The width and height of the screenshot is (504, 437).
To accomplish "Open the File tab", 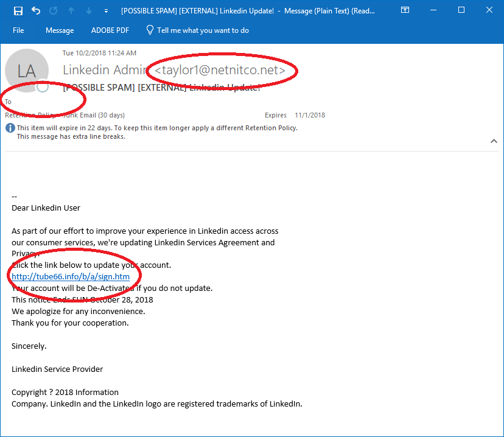I will pyautogui.click(x=18, y=30).
